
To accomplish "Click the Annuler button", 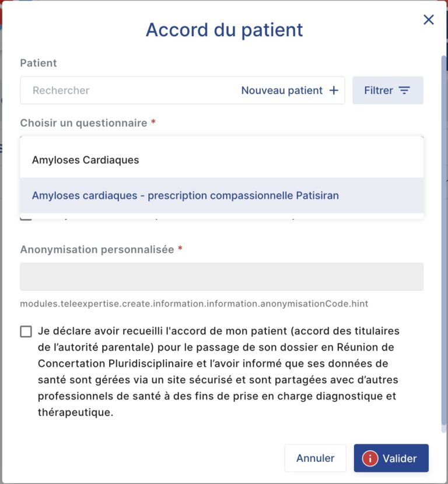I will point(315,458).
